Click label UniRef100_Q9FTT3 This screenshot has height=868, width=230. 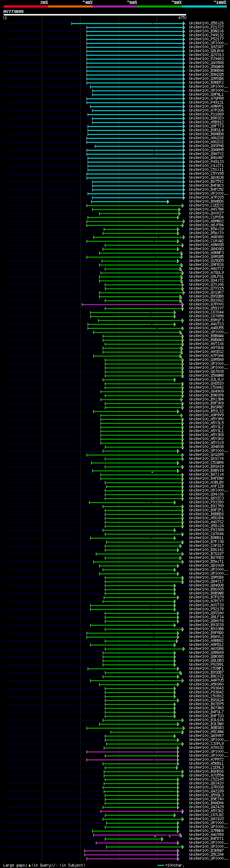[206, 126]
